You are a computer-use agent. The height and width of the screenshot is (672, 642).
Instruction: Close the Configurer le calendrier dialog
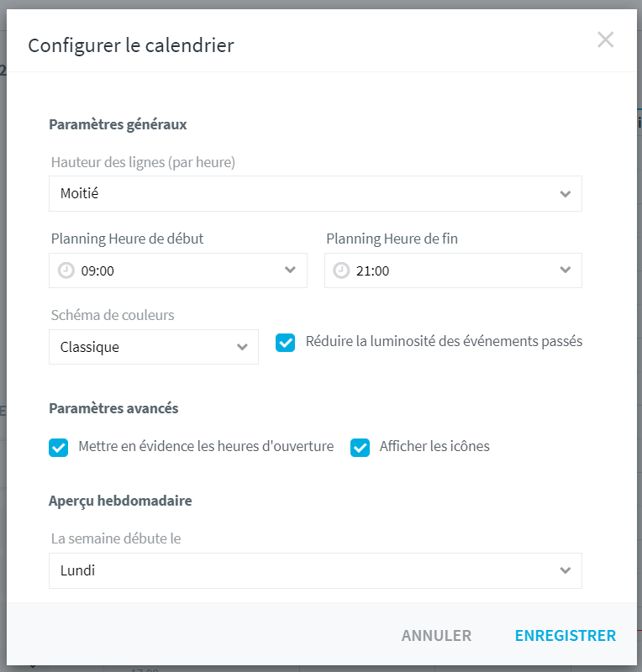click(605, 39)
